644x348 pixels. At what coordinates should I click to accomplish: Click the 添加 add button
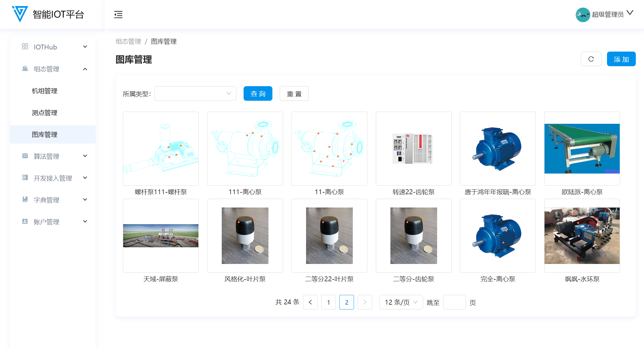621,59
